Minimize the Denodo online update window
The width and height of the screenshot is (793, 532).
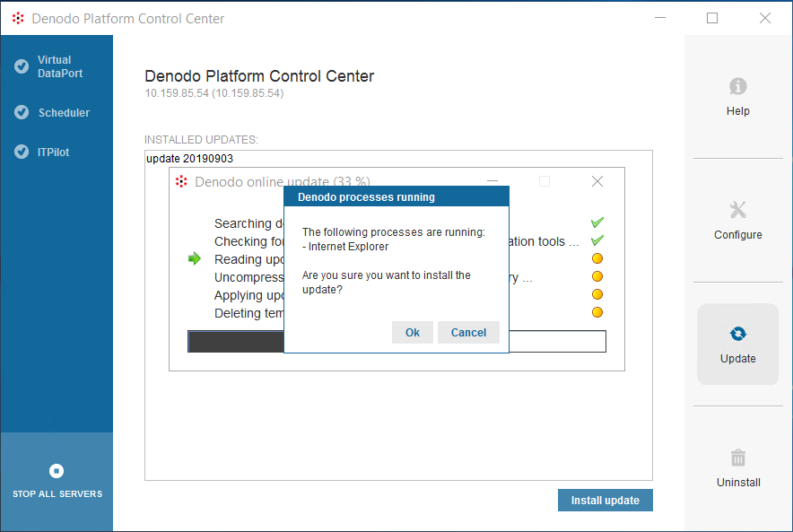492,181
